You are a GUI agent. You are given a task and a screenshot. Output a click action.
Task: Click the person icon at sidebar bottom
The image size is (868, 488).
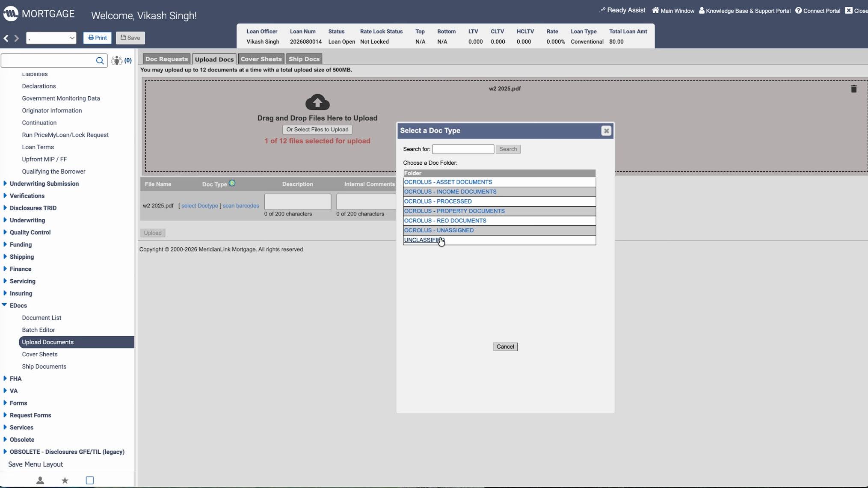click(x=40, y=480)
